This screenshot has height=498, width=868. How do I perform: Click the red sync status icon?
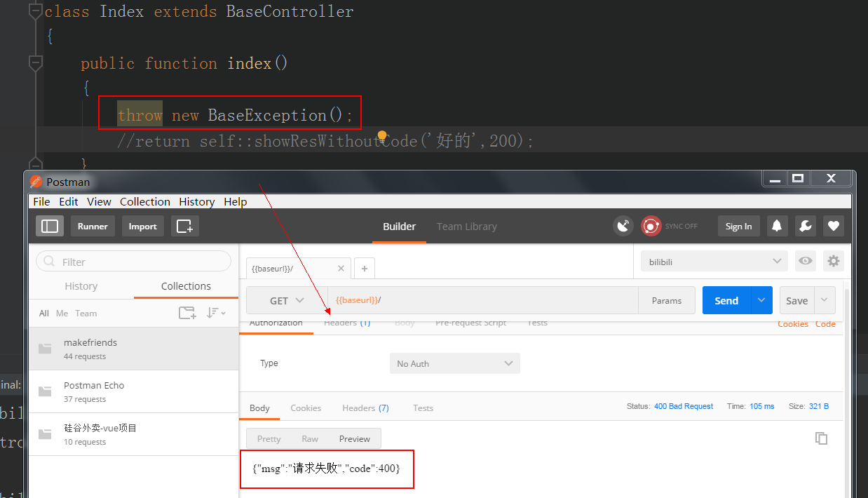(x=651, y=226)
